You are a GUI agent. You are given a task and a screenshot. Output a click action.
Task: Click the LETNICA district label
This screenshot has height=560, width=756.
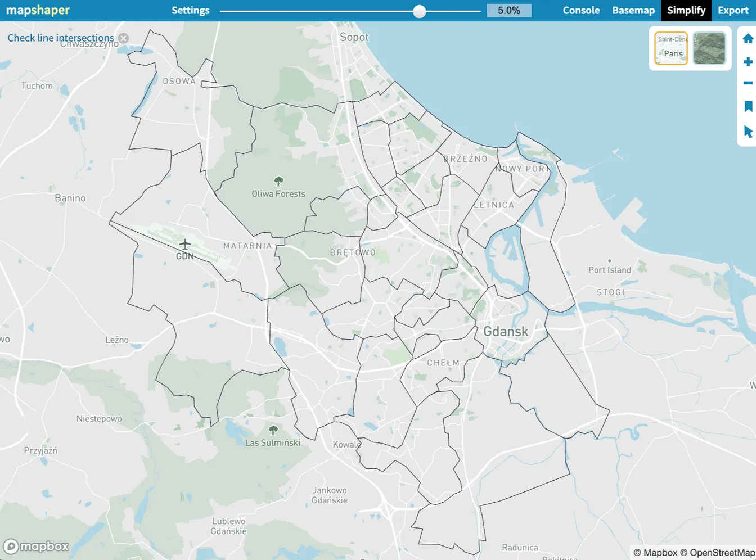pos(494,205)
